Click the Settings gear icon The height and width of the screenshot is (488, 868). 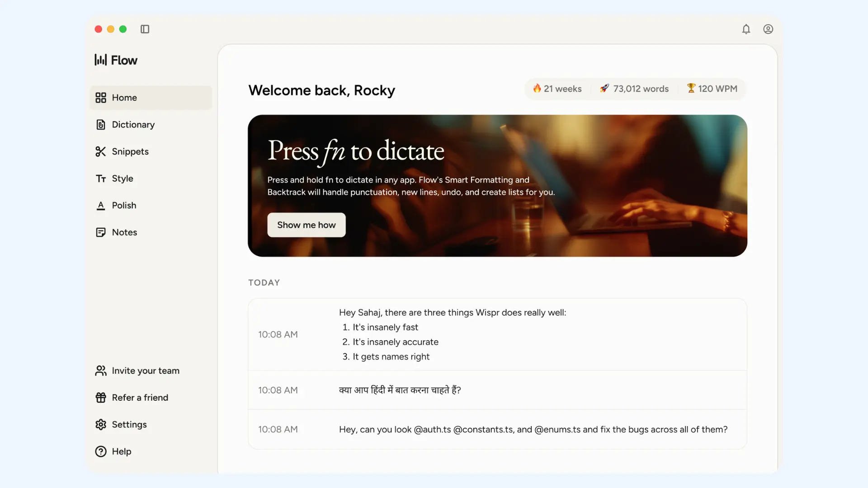[101, 425]
